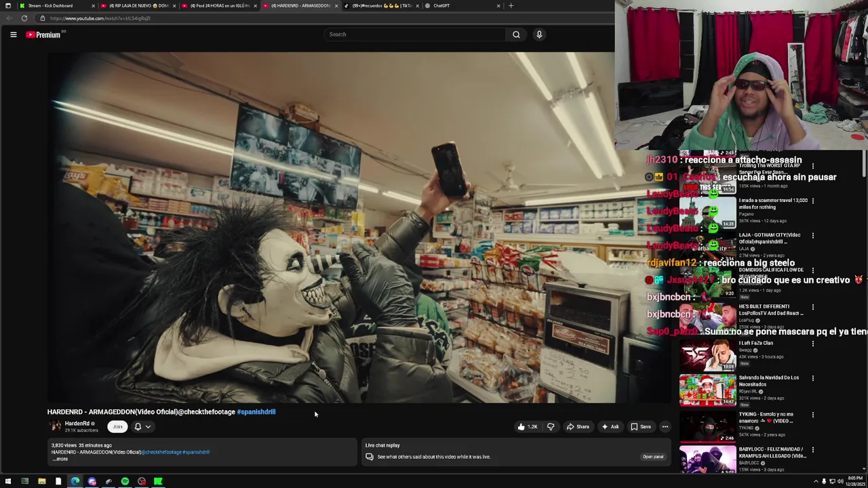Reload the page with the refresh icon

tap(24, 18)
